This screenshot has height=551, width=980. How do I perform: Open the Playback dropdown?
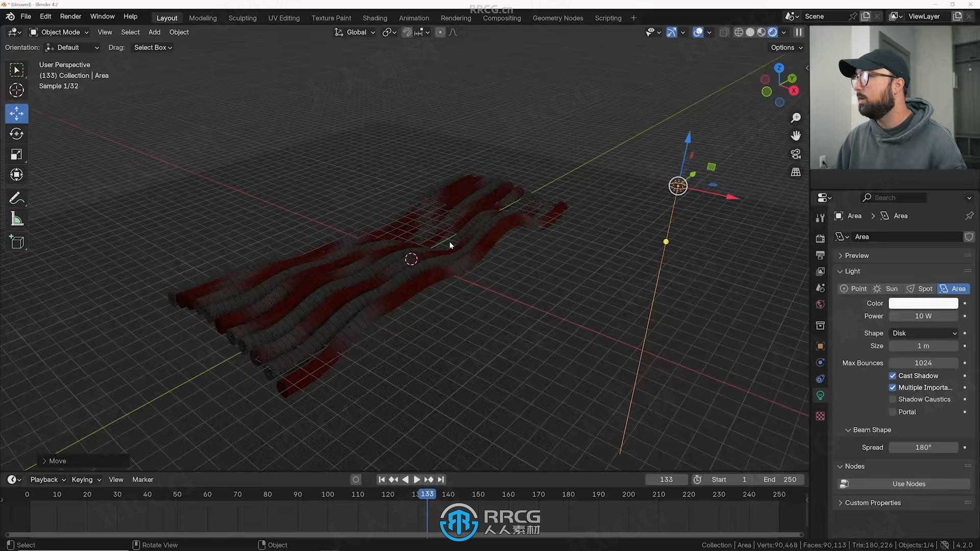[x=48, y=480]
